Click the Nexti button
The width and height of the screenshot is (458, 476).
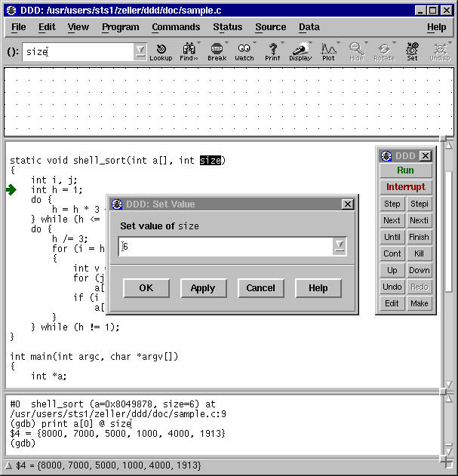pos(419,220)
